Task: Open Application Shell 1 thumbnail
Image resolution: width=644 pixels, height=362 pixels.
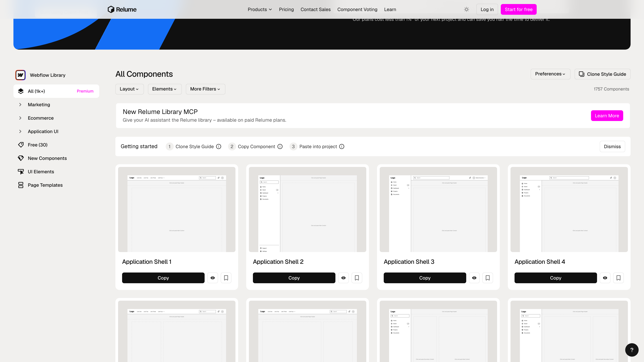Action: (176, 209)
